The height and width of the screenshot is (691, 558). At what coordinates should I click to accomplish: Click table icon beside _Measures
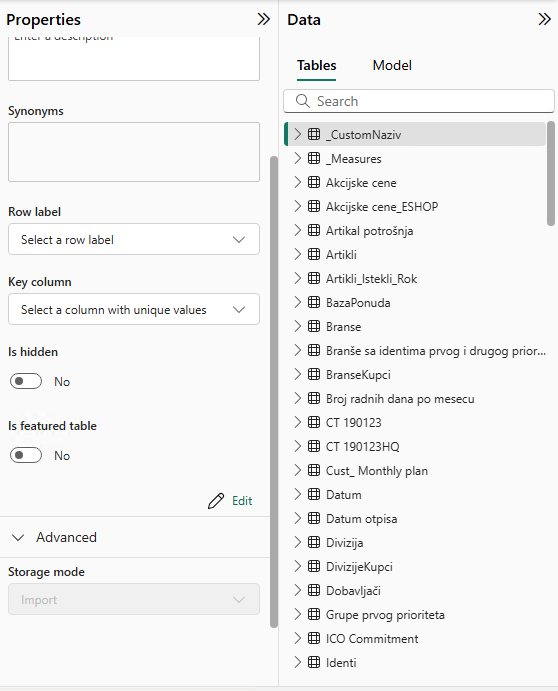[x=314, y=158]
